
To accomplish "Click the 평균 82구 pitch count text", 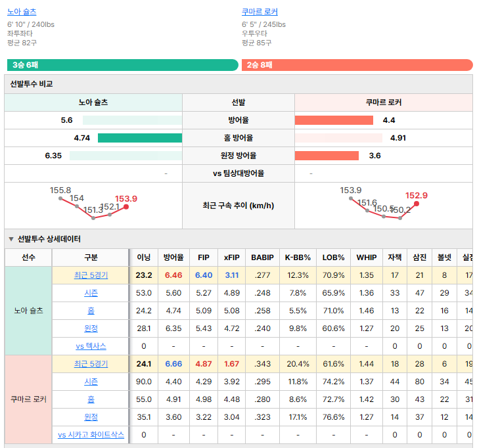I will tap(22, 43).
